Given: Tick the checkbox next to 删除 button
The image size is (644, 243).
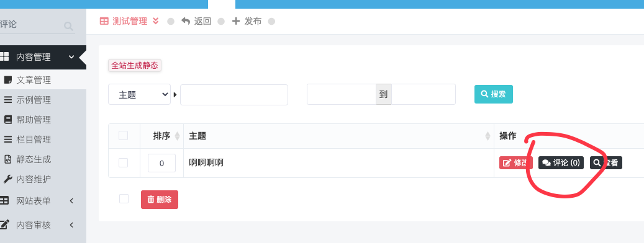Looking at the screenshot, I should [x=124, y=199].
